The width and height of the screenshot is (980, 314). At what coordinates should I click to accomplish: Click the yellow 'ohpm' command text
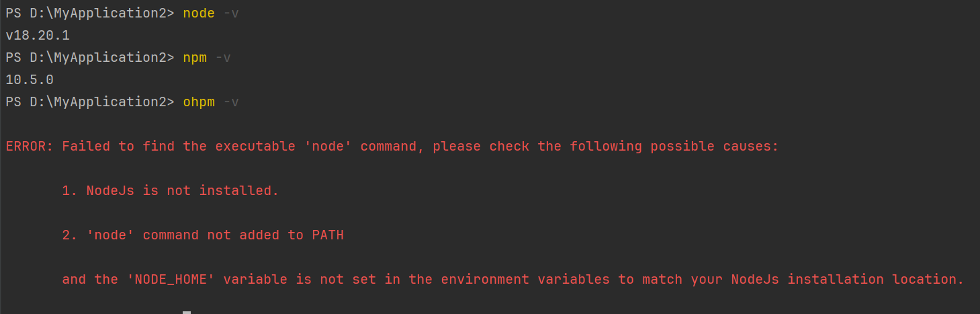click(199, 102)
